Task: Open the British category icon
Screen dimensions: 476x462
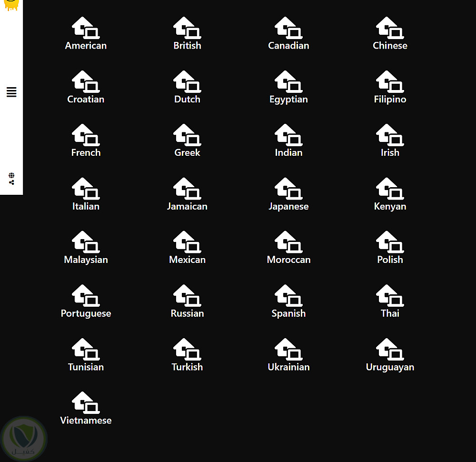Action: tap(187, 28)
